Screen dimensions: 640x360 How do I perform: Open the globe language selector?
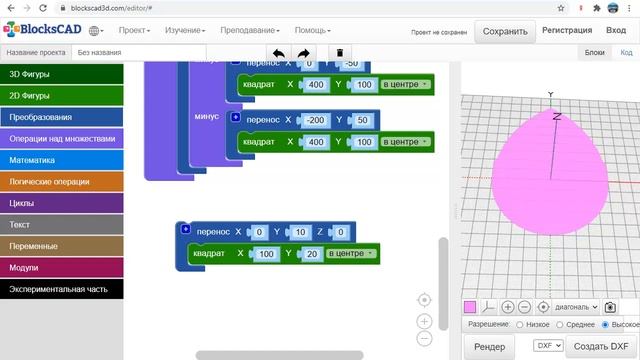(96, 31)
